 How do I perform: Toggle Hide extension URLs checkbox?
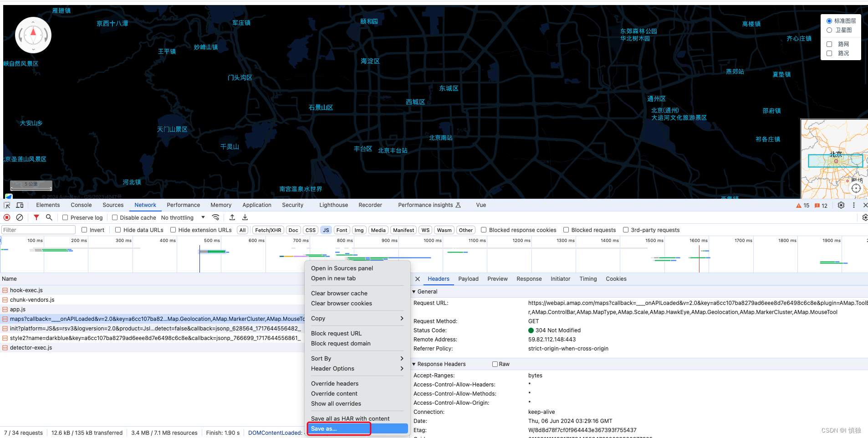[173, 230]
